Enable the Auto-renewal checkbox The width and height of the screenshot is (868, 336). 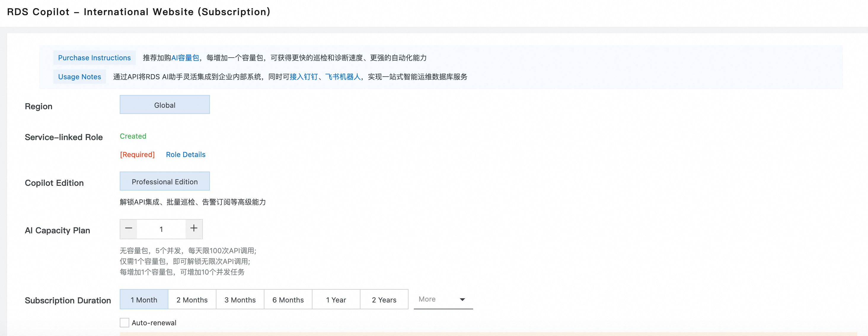coord(124,323)
